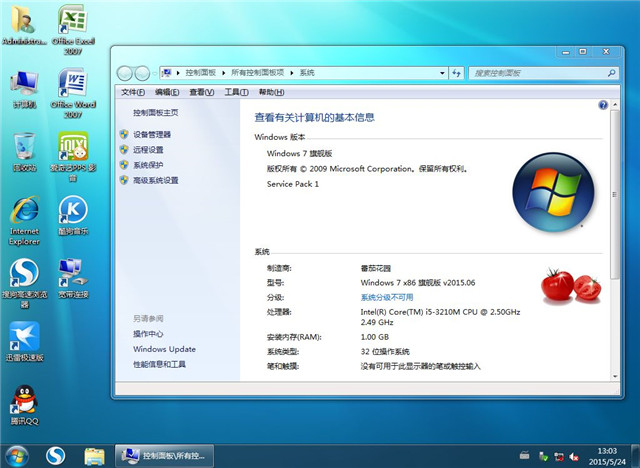
Task: Expand the arrow after 所有控制面板项 breadcrumb
Action: point(292,73)
